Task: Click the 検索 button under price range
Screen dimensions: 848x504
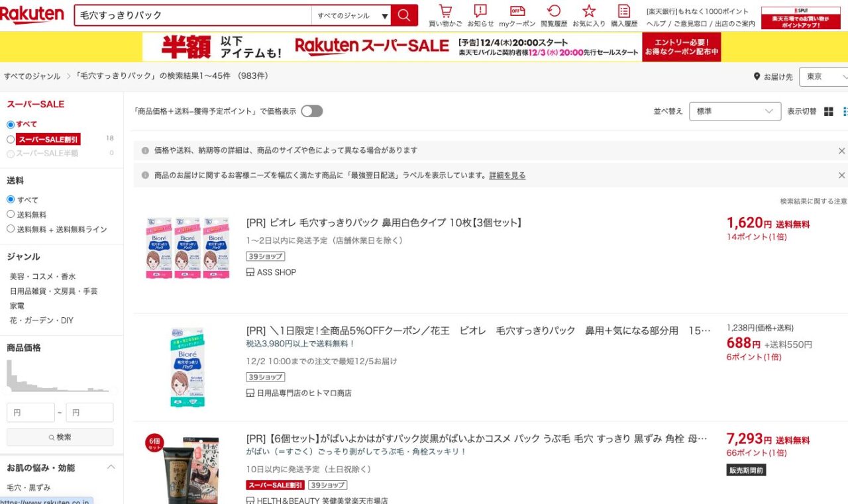Action: coord(60,437)
